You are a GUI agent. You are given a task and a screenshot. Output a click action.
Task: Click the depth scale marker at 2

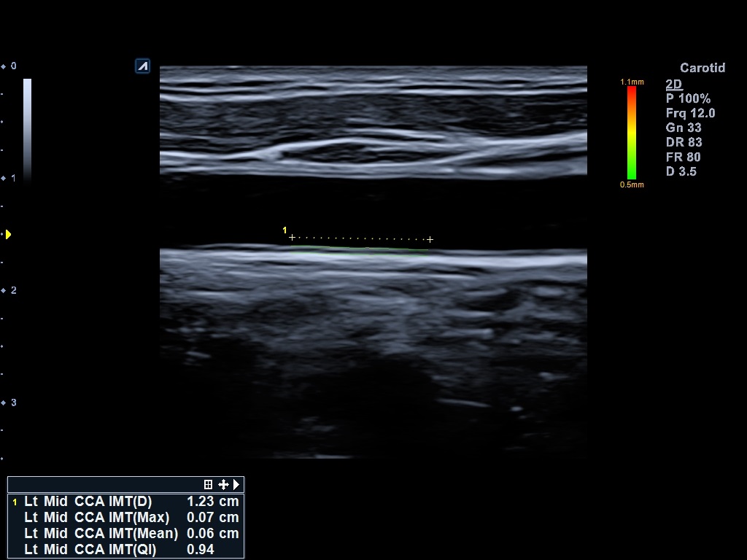(4, 290)
